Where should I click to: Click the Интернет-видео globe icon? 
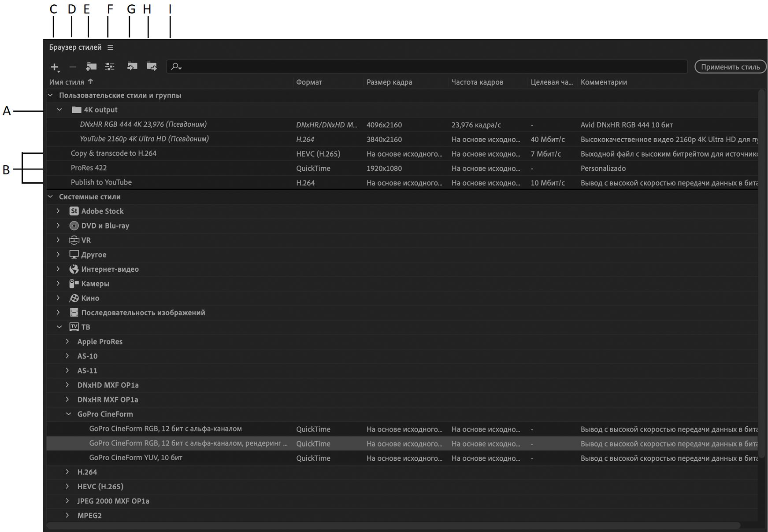coord(74,269)
